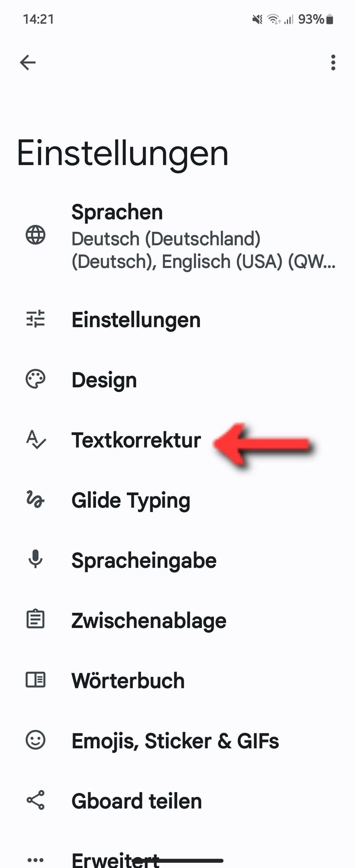
Task: Open the Glide Typing settings
Action: pos(177,500)
